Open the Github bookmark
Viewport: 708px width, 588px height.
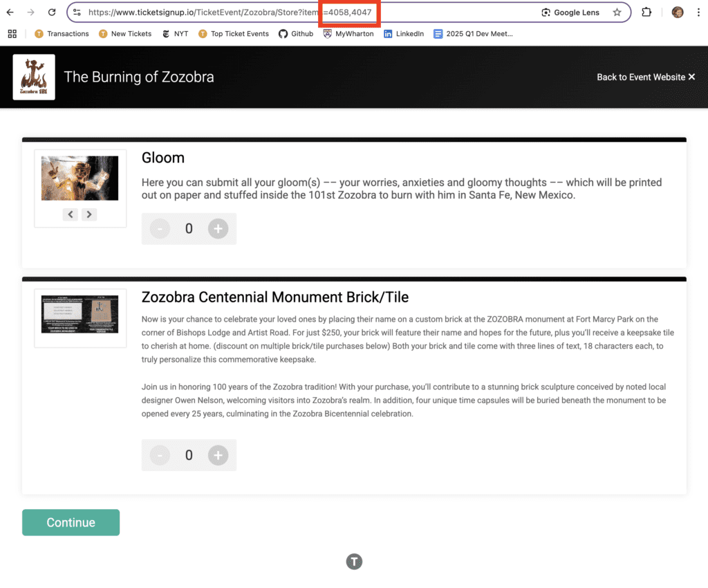(296, 33)
